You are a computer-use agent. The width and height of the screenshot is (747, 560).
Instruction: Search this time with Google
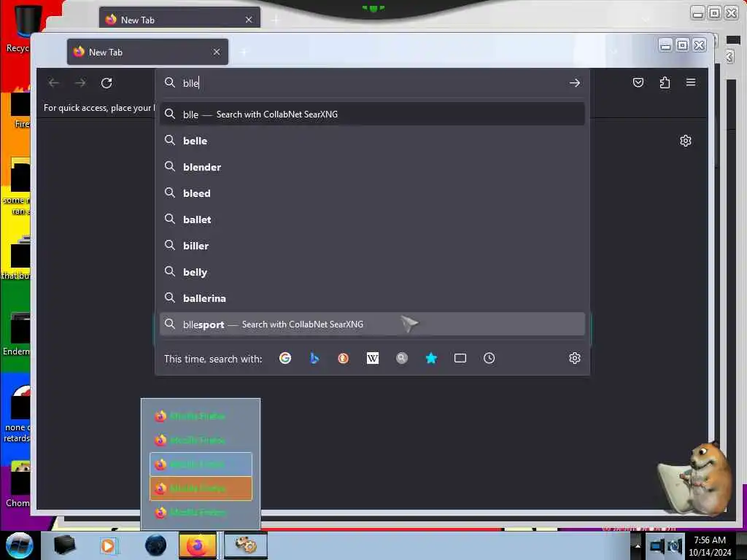(285, 358)
